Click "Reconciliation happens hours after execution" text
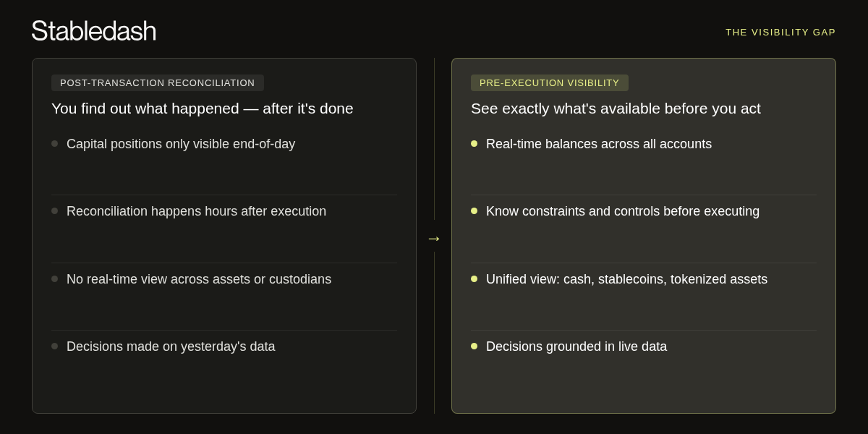 pyautogui.click(x=196, y=211)
